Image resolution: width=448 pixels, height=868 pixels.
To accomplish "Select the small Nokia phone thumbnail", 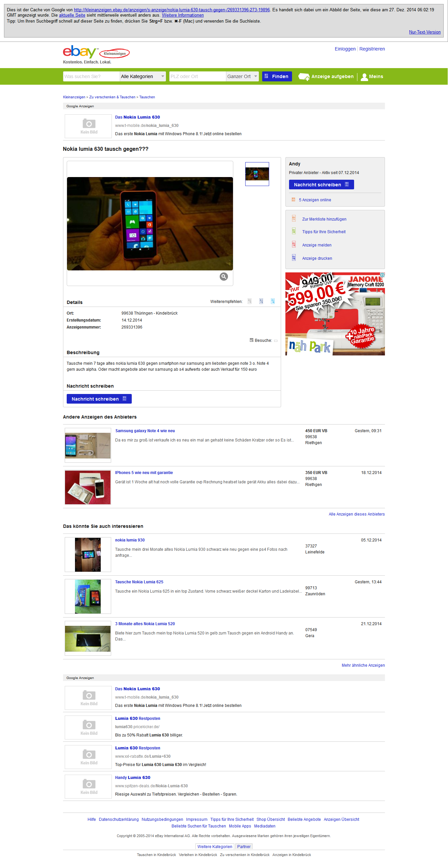I will click(257, 174).
